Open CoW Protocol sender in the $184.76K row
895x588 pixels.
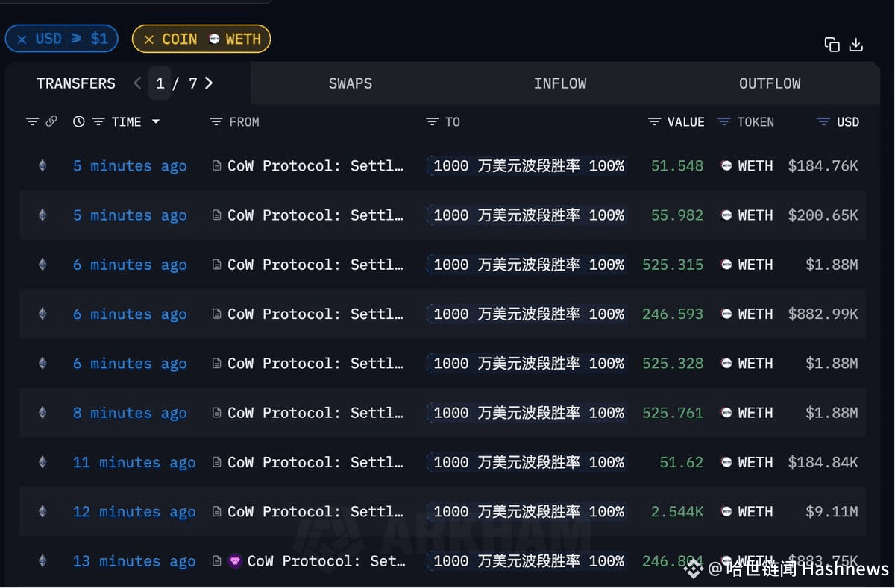tap(315, 165)
